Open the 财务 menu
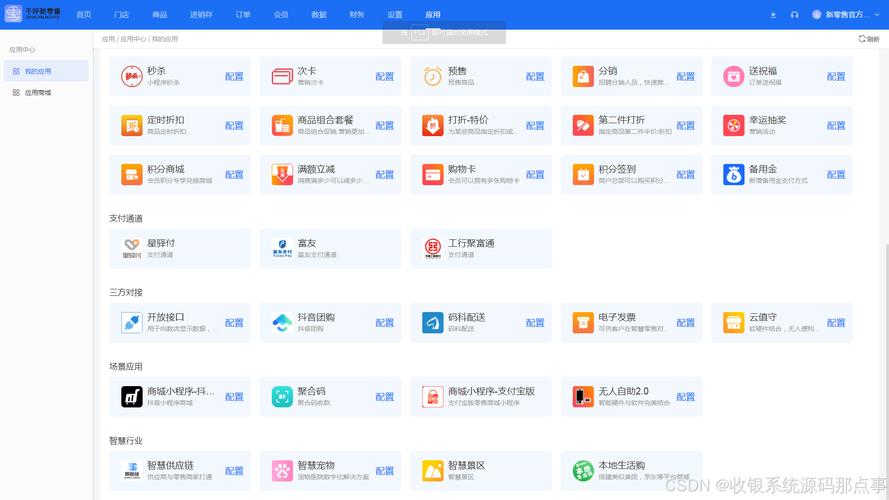 [x=357, y=15]
